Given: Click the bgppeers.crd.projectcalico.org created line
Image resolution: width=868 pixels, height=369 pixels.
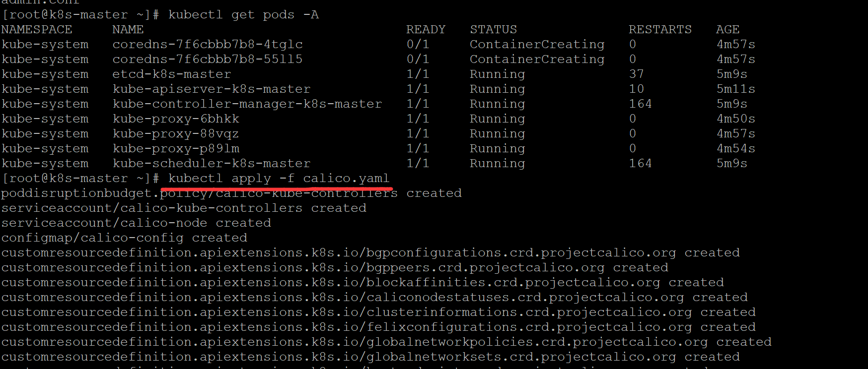Looking at the screenshot, I should click(x=335, y=268).
